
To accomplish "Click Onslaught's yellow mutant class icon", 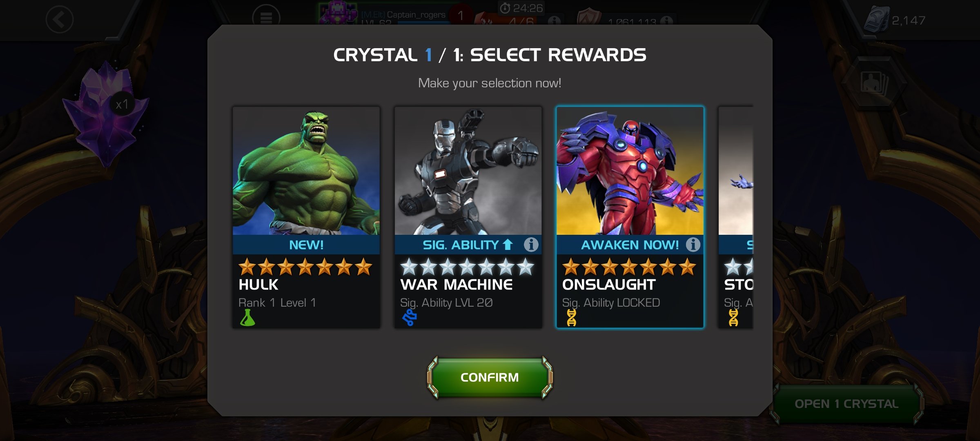I will [x=571, y=318].
